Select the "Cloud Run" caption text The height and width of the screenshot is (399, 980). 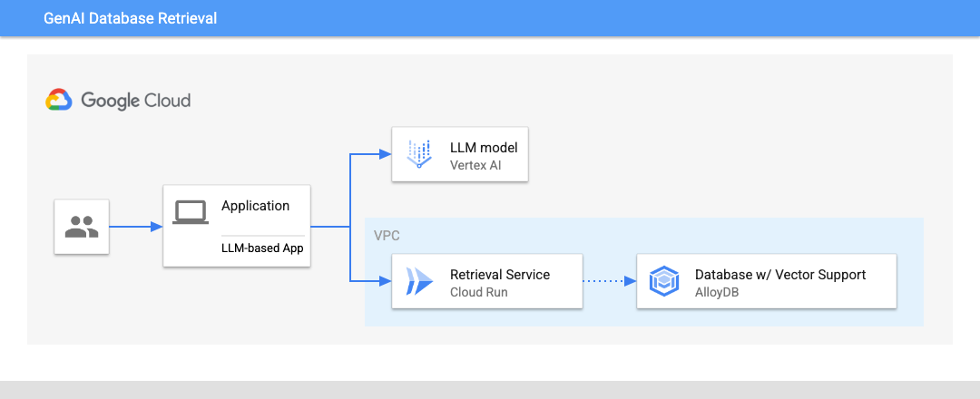pos(478,292)
